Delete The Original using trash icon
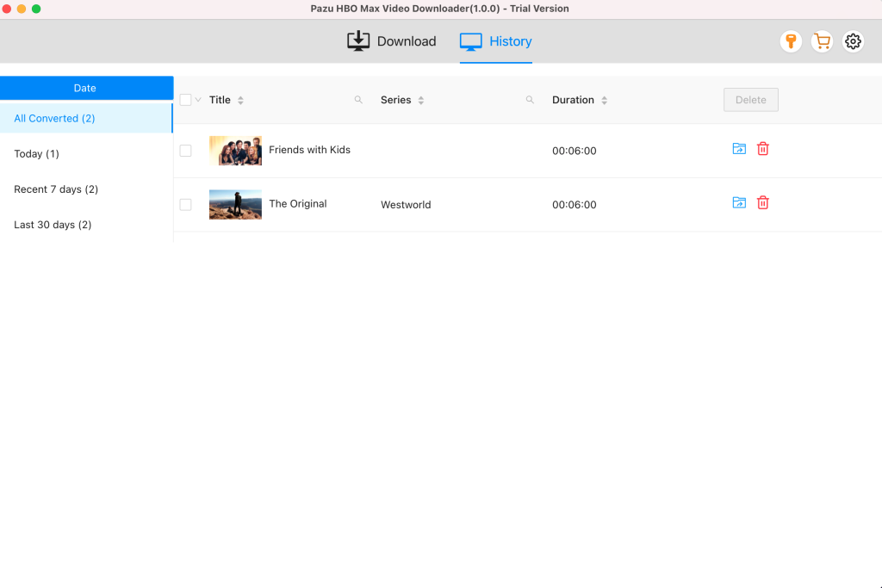Viewport: 882px width, 588px height. [763, 202]
